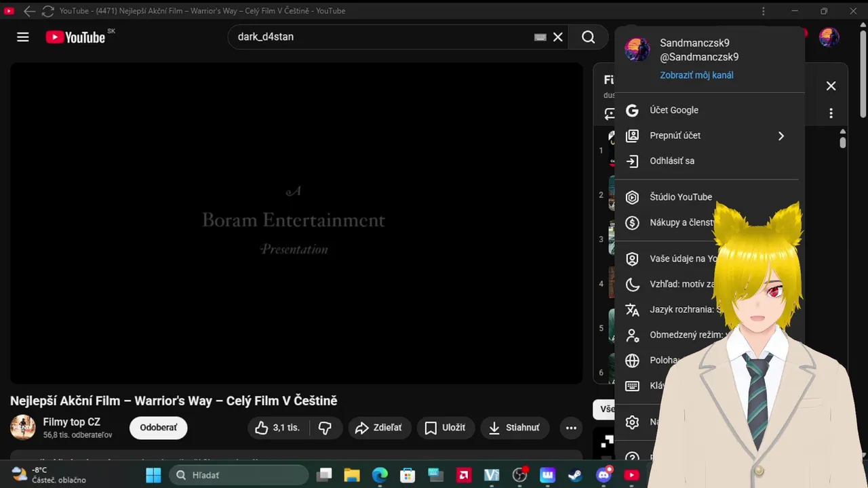Click the magnifying glass search button

589,37
